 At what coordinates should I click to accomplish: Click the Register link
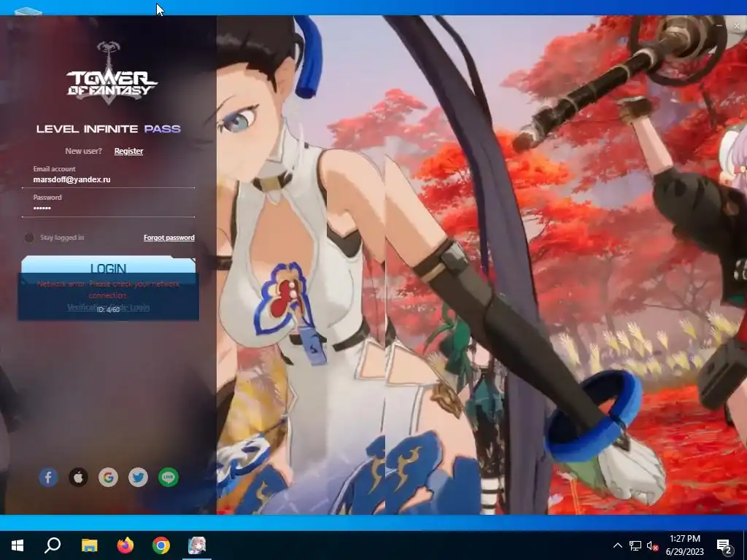(128, 151)
